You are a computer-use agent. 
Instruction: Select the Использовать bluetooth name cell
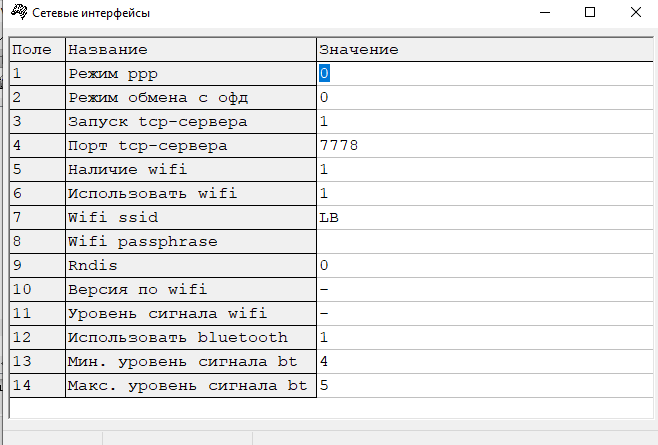(x=191, y=337)
